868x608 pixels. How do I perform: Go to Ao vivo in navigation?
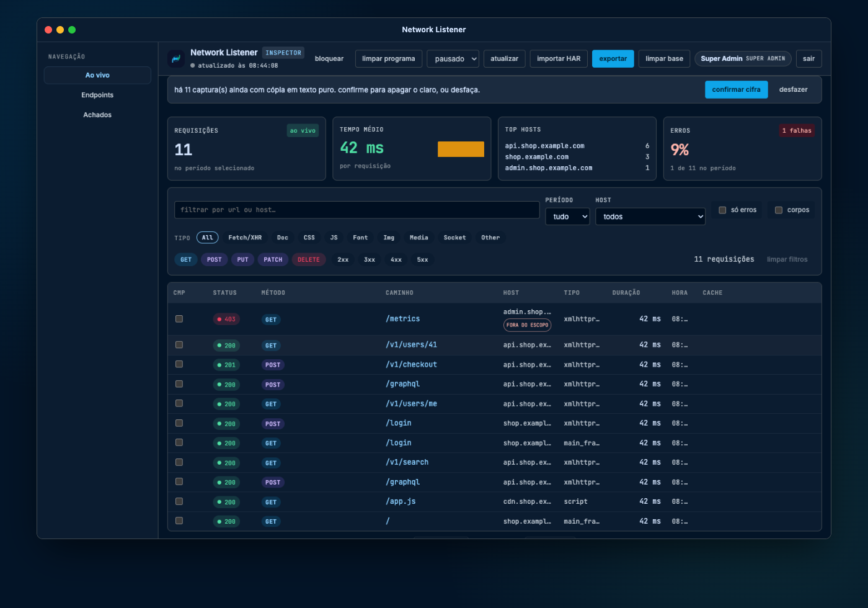tap(97, 75)
